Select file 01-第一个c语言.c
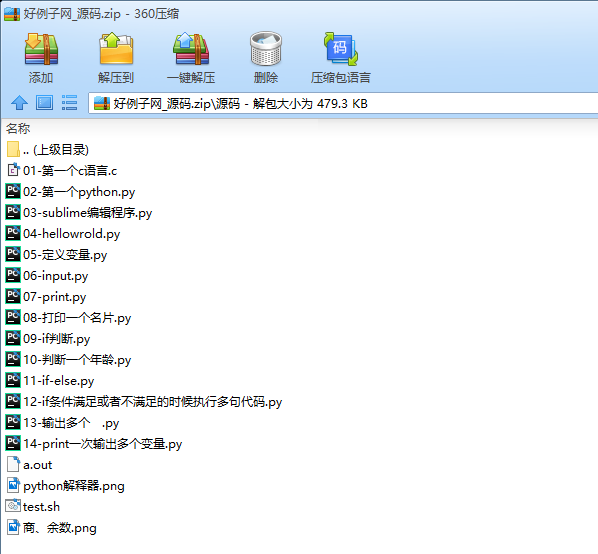 (x=62, y=170)
